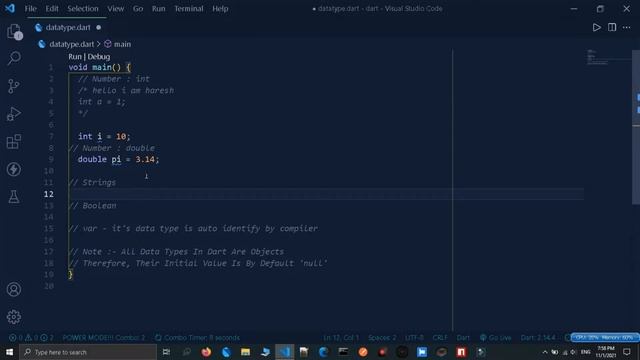Viewport: 640px width, 360px height.
Task: Open the Search view in activity bar
Action: 14,58
